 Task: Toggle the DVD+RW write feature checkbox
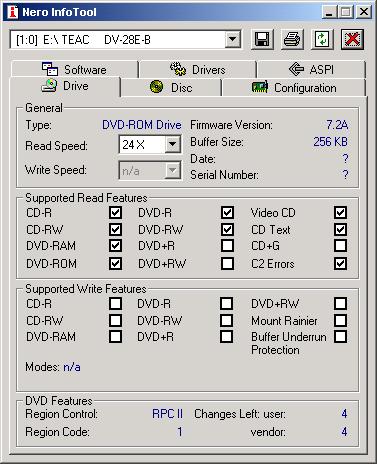click(340, 303)
